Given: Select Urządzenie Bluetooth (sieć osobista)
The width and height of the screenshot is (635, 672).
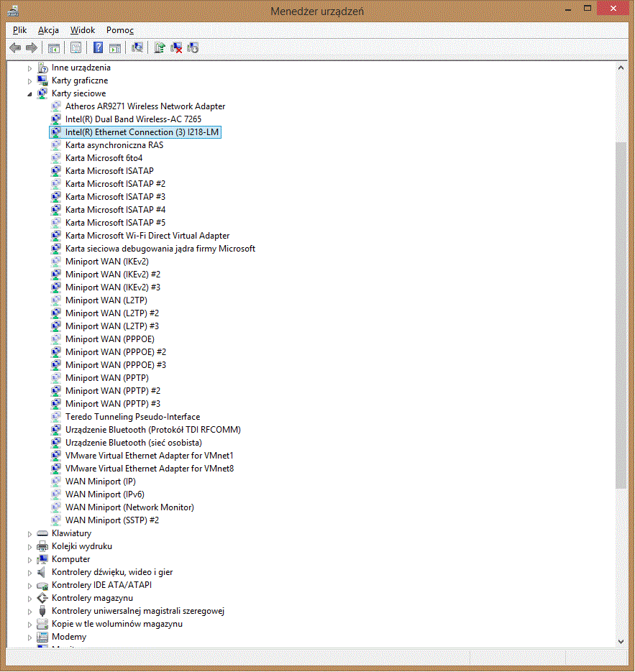Looking at the screenshot, I should tap(133, 442).
